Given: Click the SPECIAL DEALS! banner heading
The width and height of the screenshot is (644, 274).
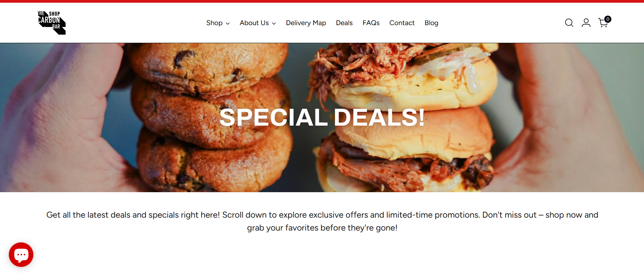Looking at the screenshot, I should (322, 117).
